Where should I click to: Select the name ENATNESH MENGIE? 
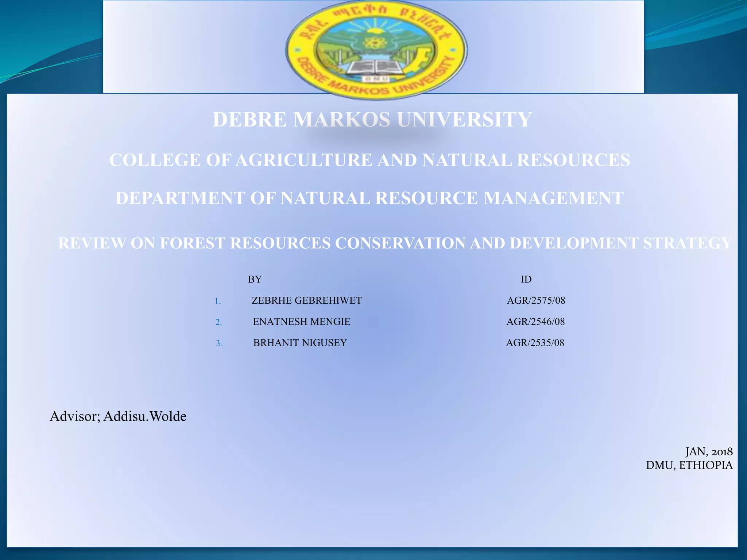pos(301,322)
